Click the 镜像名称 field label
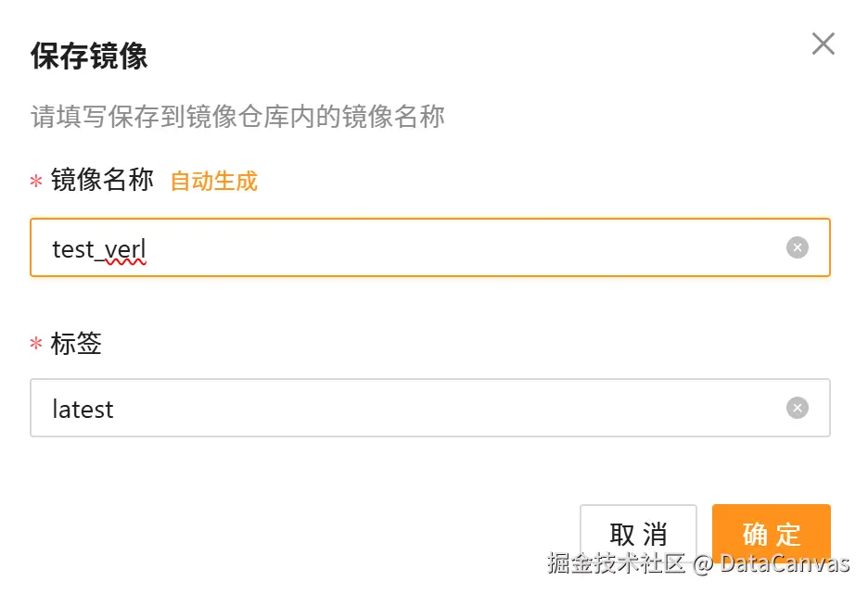 pyautogui.click(x=102, y=180)
